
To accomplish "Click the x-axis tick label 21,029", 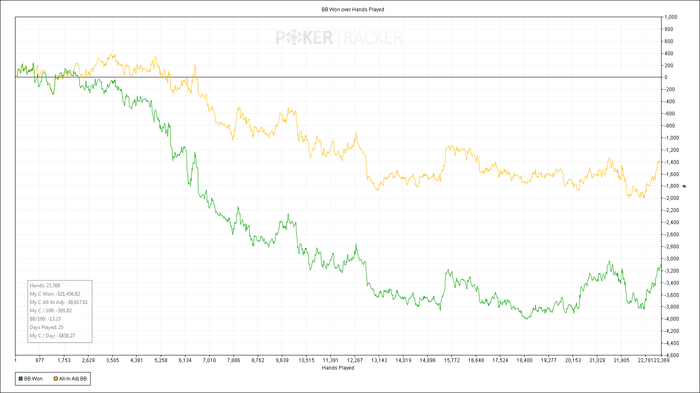I will pyautogui.click(x=597, y=360).
